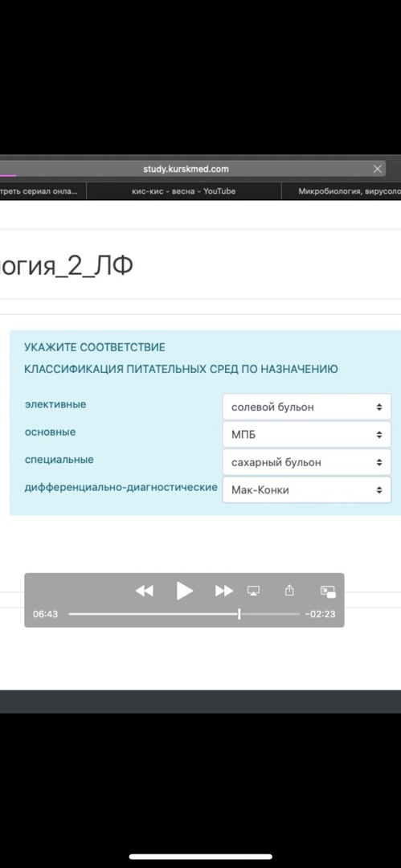Open the dropdown showing МПБ

307,435
